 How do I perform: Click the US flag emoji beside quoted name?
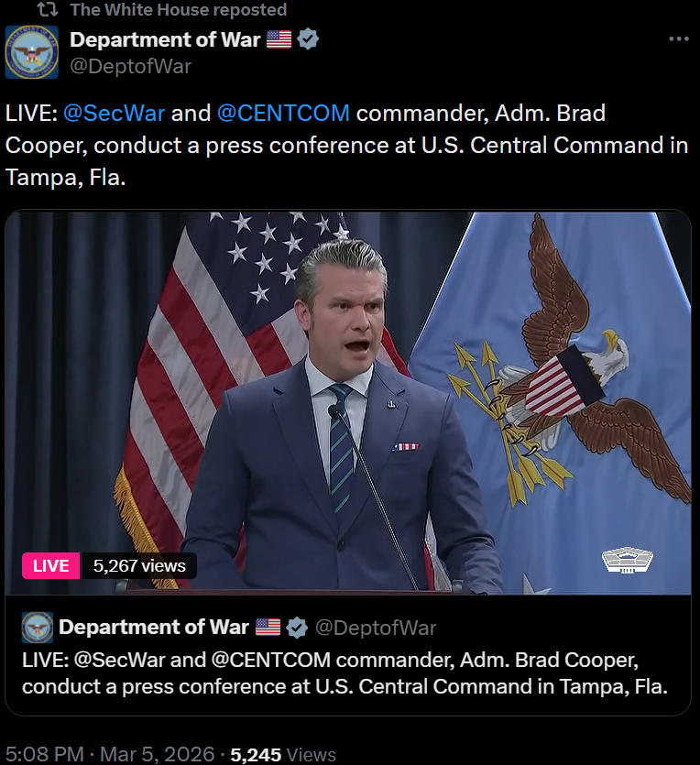click(x=268, y=628)
